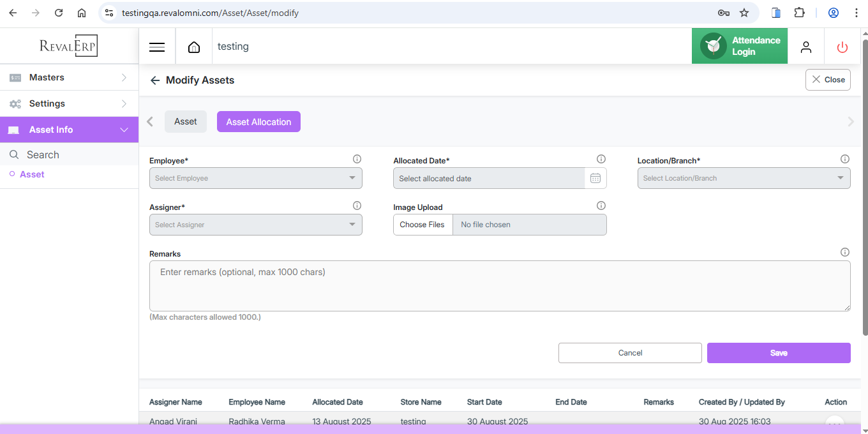Open the user profile icon
This screenshot has height=434, width=868.
click(806, 47)
